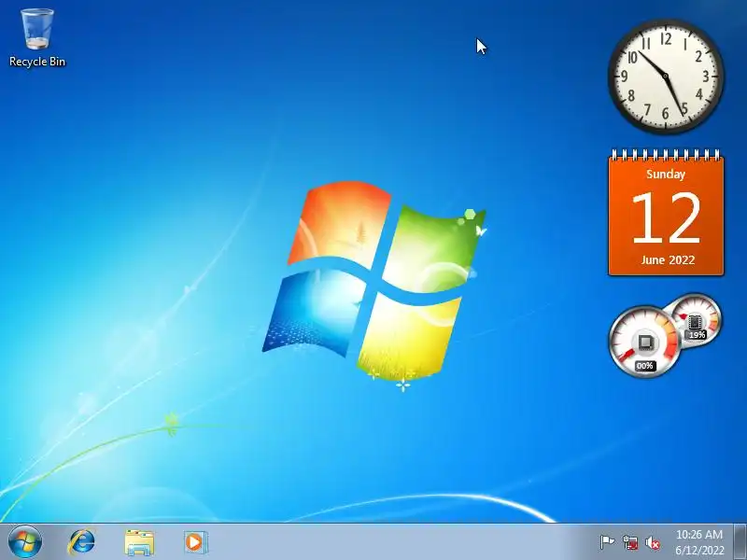Click the muted volume speaker tray icon
747x560 pixels.
coord(653,542)
